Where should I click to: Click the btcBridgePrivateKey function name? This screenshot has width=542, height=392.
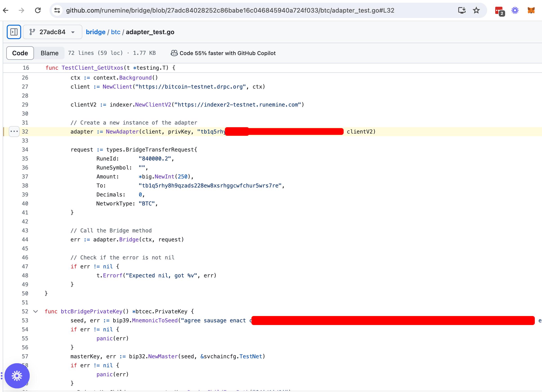click(92, 312)
